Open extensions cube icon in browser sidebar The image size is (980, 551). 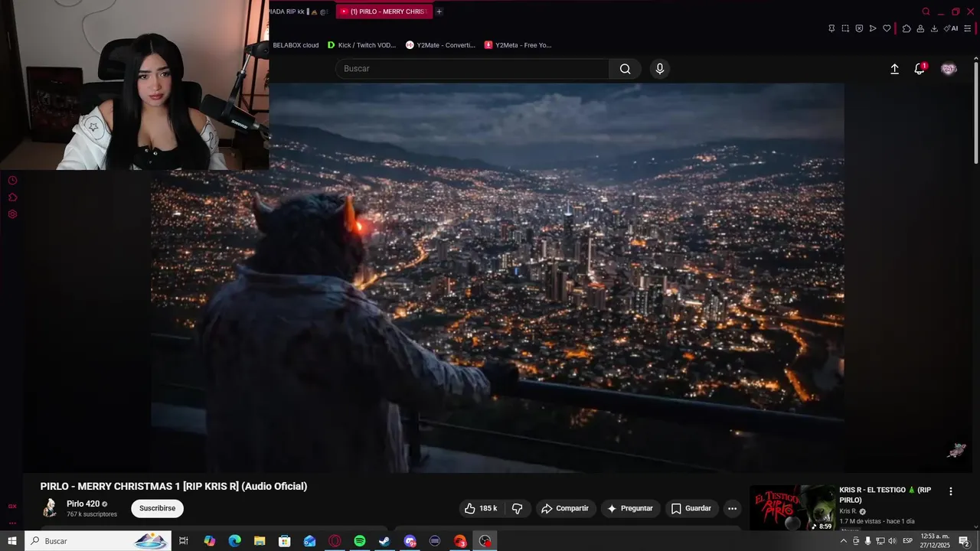12,197
